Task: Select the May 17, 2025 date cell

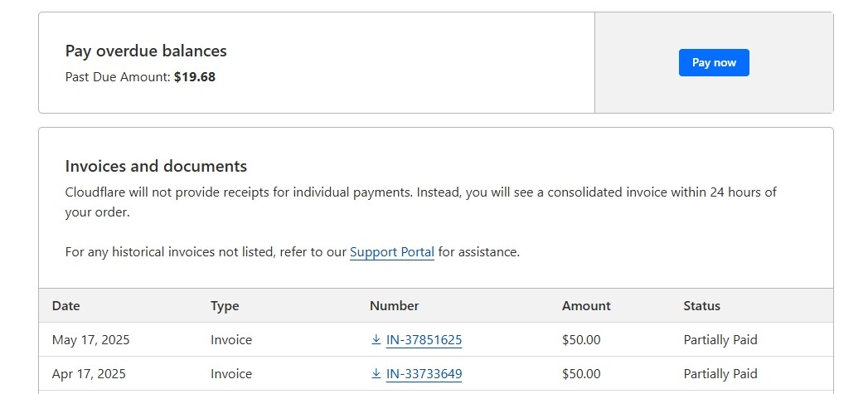Action: (91, 340)
